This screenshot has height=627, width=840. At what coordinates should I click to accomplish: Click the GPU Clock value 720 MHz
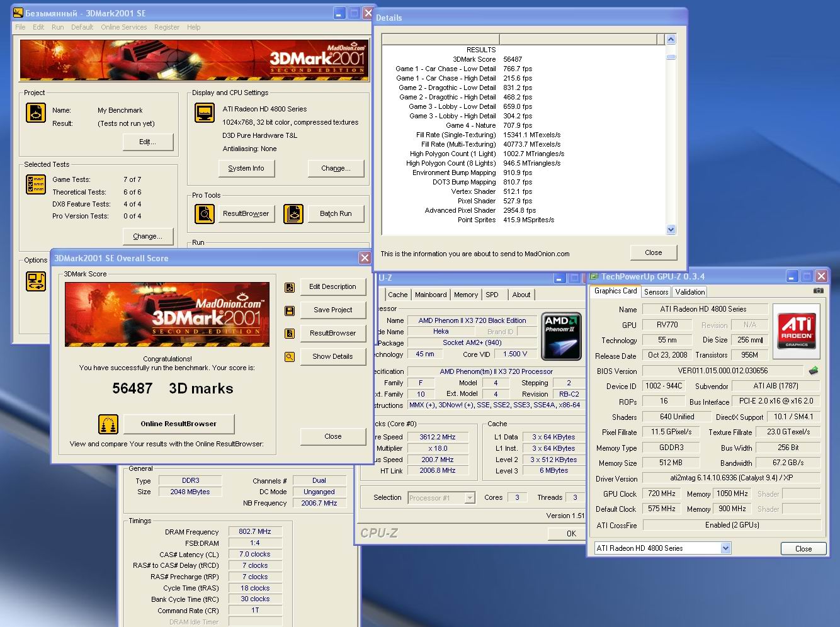(x=662, y=494)
